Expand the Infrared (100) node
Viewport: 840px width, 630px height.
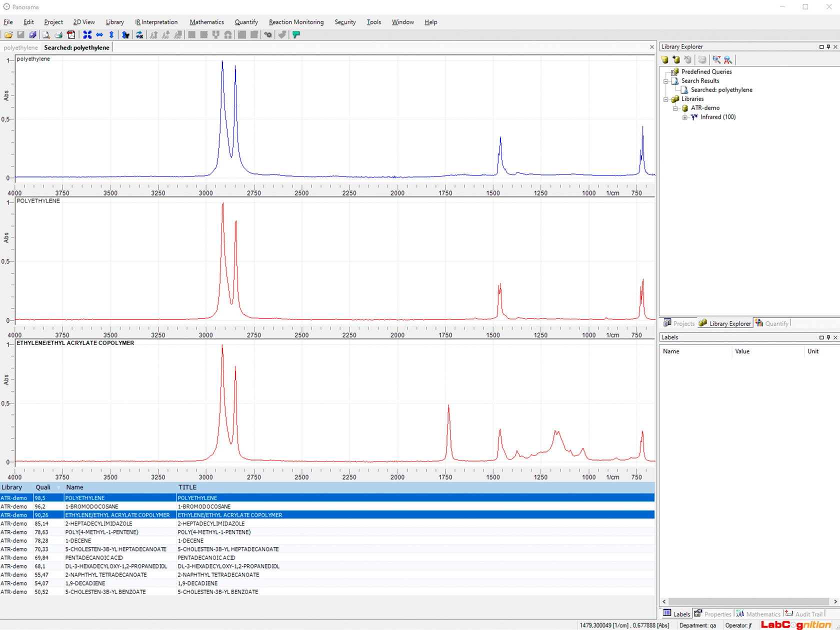point(685,117)
